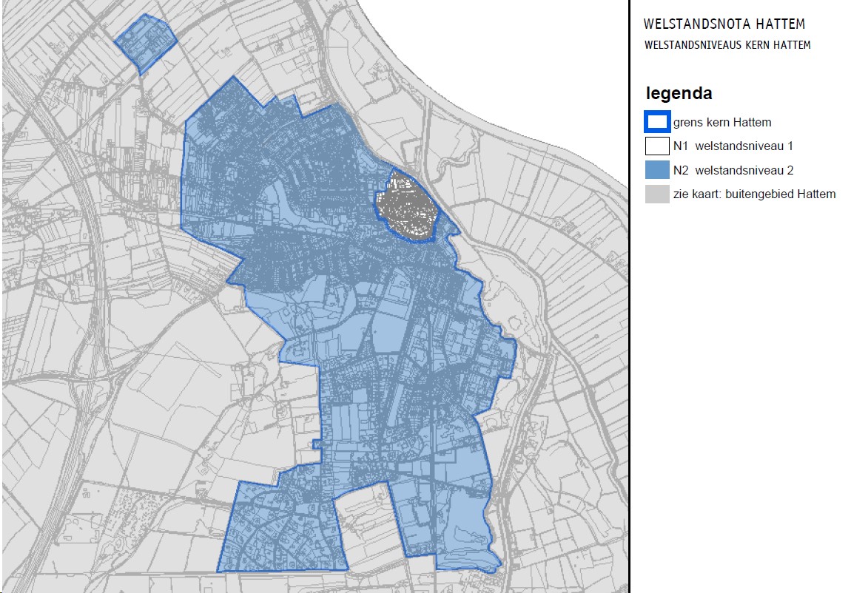Select the blue N2 welstandsniveau 2 swatch
Screen dimensions: 868x593
[x=657, y=170]
